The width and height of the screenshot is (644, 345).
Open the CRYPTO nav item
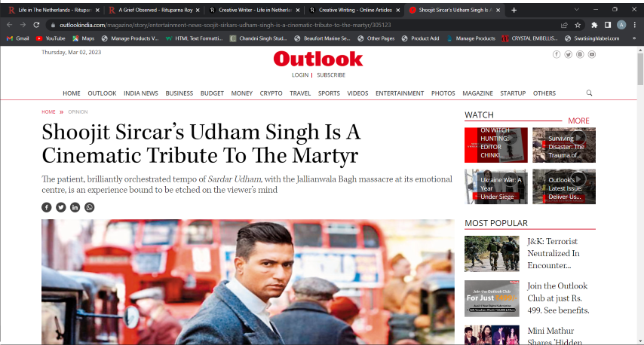coord(271,93)
